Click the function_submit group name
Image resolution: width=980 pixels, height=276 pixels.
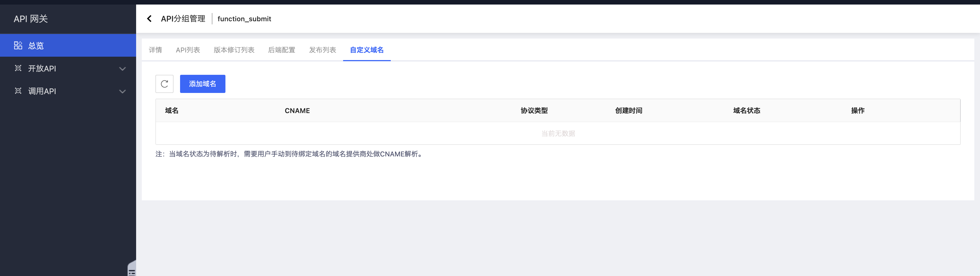coord(244,19)
